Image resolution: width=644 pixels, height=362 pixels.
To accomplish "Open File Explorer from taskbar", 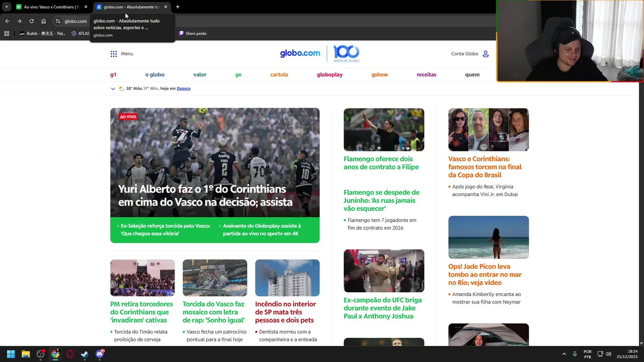I will pos(26,354).
